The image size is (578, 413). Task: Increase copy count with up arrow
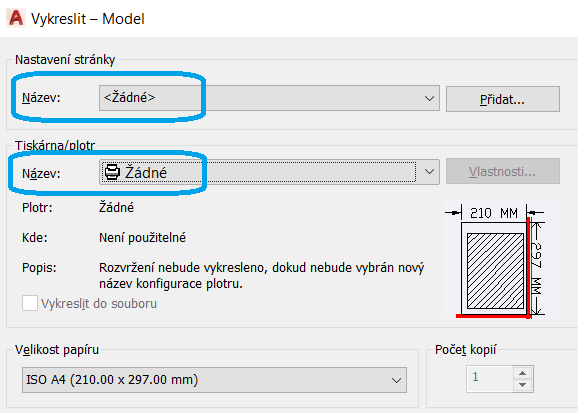pos(522,373)
